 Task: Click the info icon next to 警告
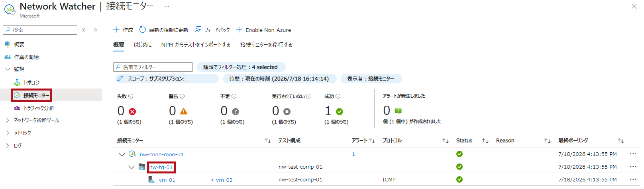(182, 96)
